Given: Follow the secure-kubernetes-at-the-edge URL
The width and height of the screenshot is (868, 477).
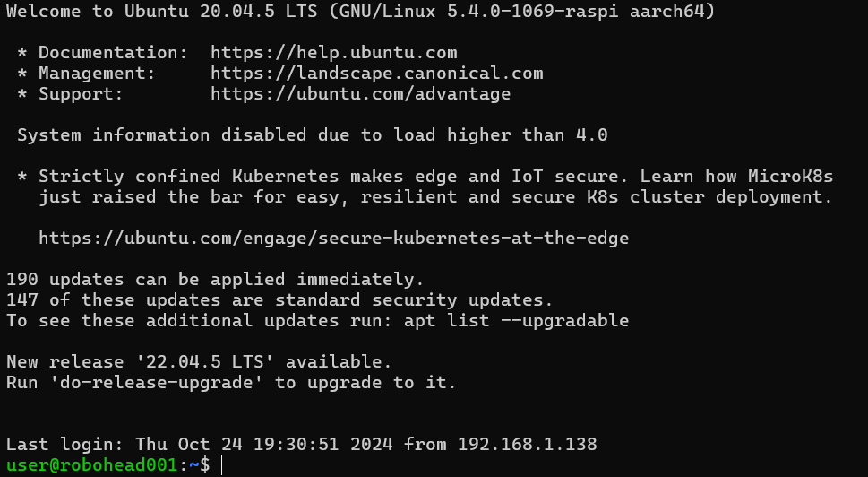Looking at the screenshot, I should click(333, 238).
